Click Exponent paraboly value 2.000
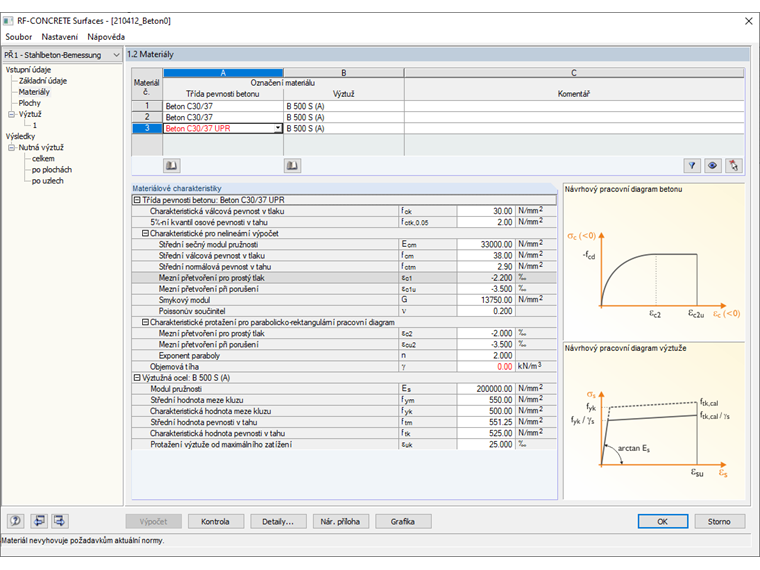 (485, 356)
